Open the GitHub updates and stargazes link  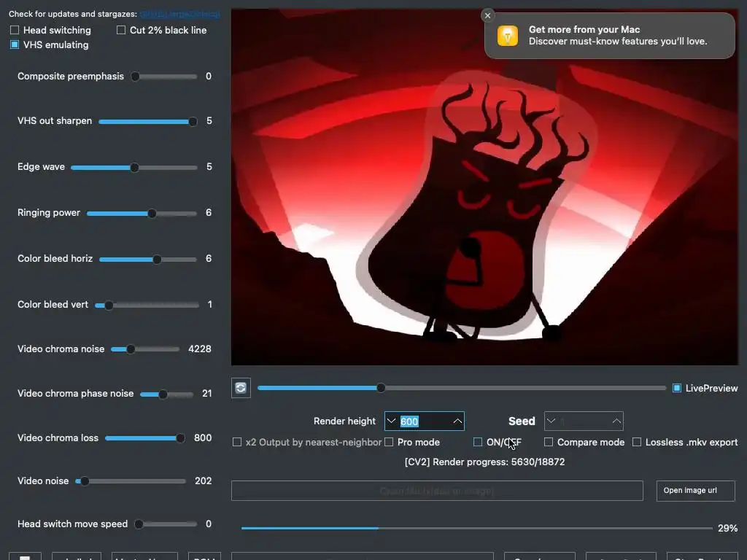[180, 15]
